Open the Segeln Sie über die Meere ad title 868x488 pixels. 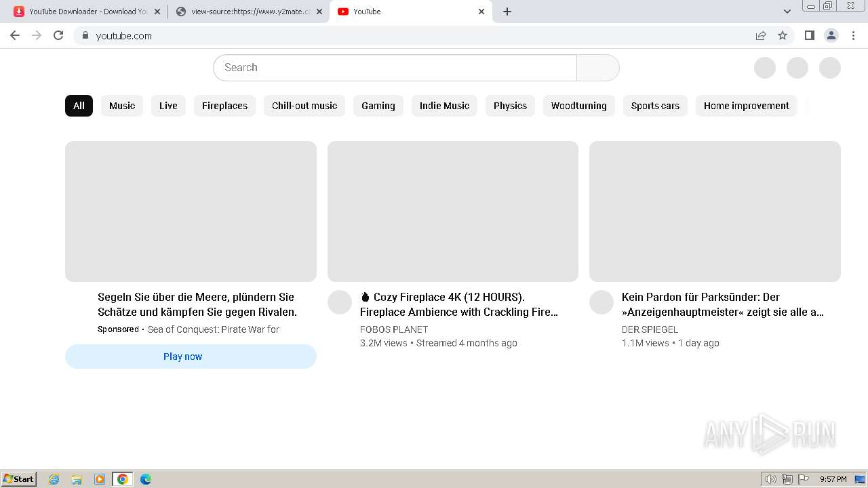pyautogui.click(x=197, y=304)
